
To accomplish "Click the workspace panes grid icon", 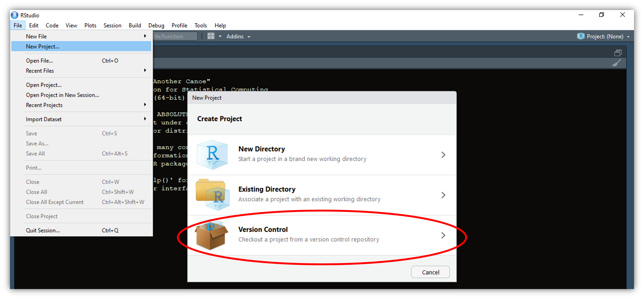I will 211,36.
